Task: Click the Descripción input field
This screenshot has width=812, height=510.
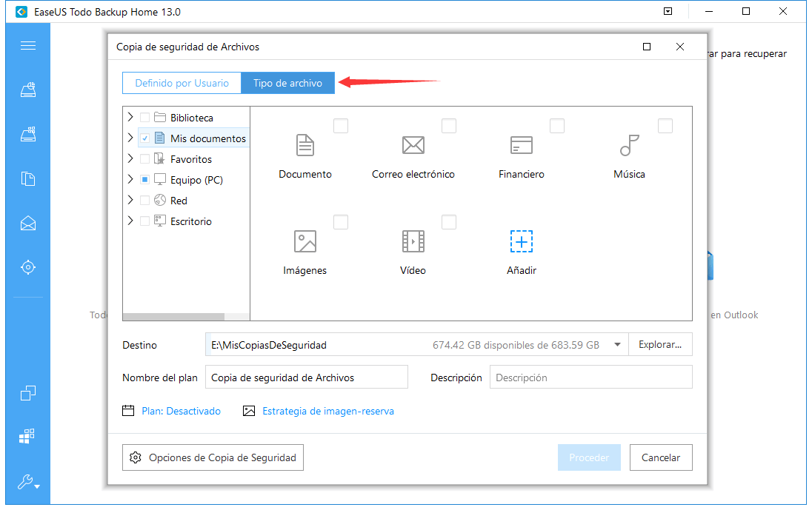Action: tap(591, 378)
